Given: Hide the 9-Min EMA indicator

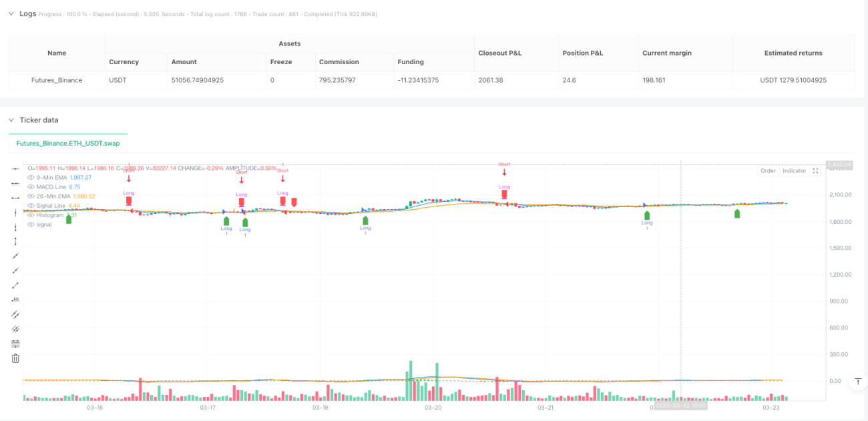Looking at the screenshot, I should point(31,177).
